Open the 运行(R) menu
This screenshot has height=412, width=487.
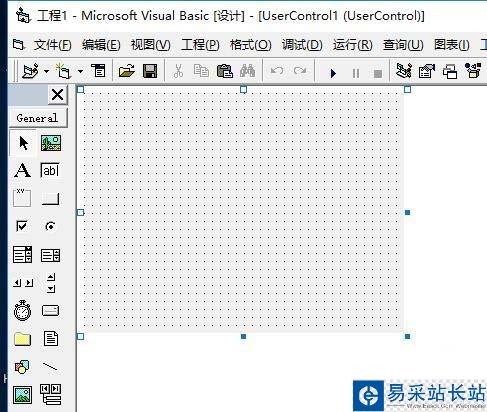pyautogui.click(x=352, y=44)
